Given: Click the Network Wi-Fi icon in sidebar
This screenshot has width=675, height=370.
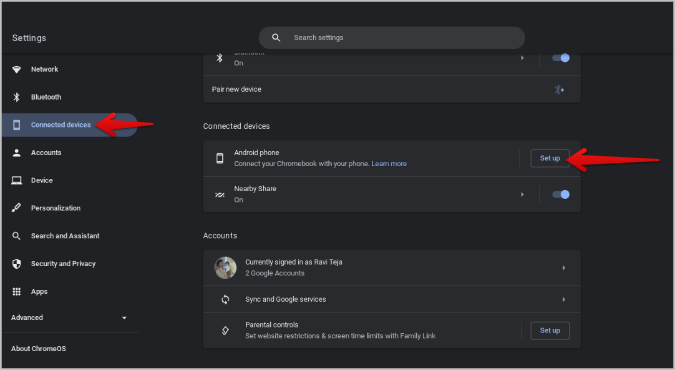Looking at the screenshot, I should [x=16, y=69].
